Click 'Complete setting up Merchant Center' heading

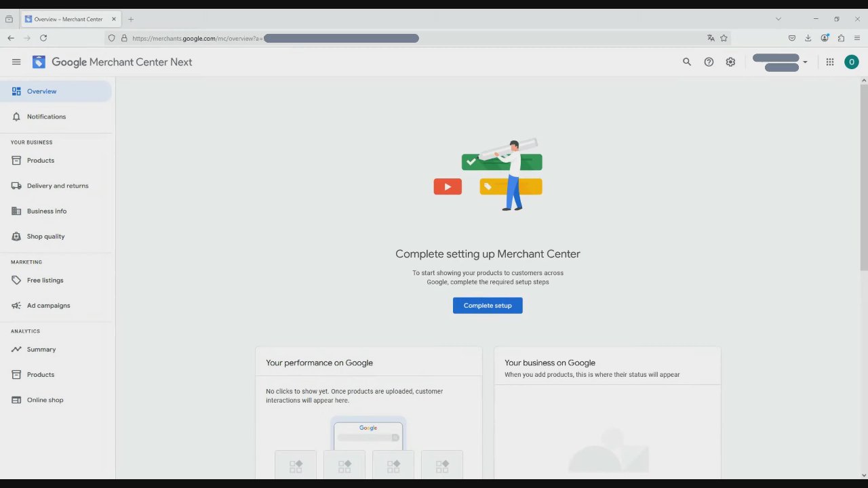488,253
